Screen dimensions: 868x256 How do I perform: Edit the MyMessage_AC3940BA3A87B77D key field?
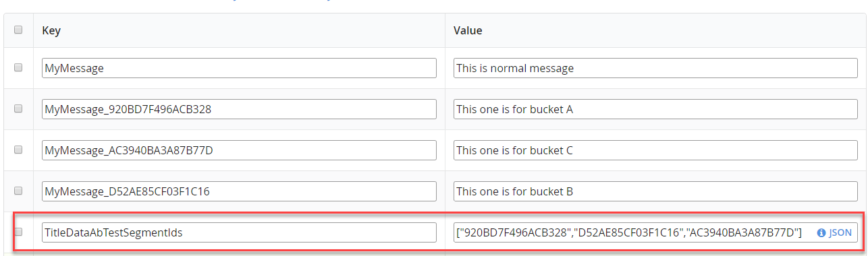pos(239,150)
